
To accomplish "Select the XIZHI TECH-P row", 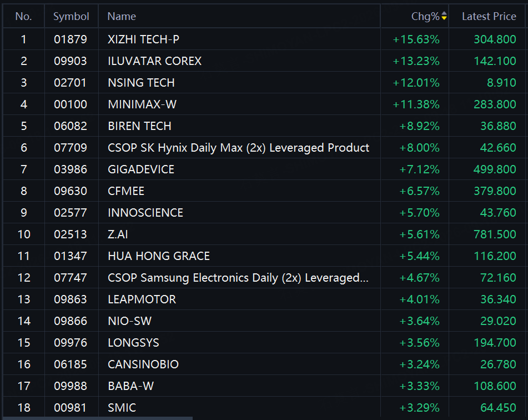I will pos(264,39).
